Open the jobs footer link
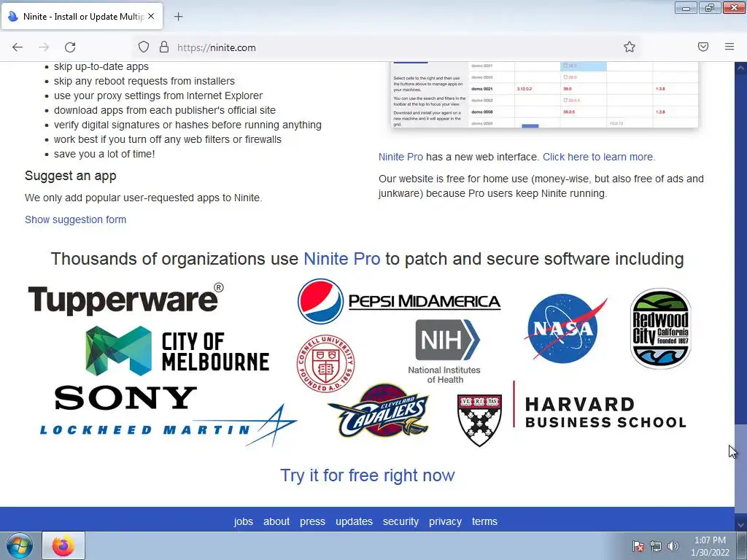Screen dimensions: 747x560 244,521
